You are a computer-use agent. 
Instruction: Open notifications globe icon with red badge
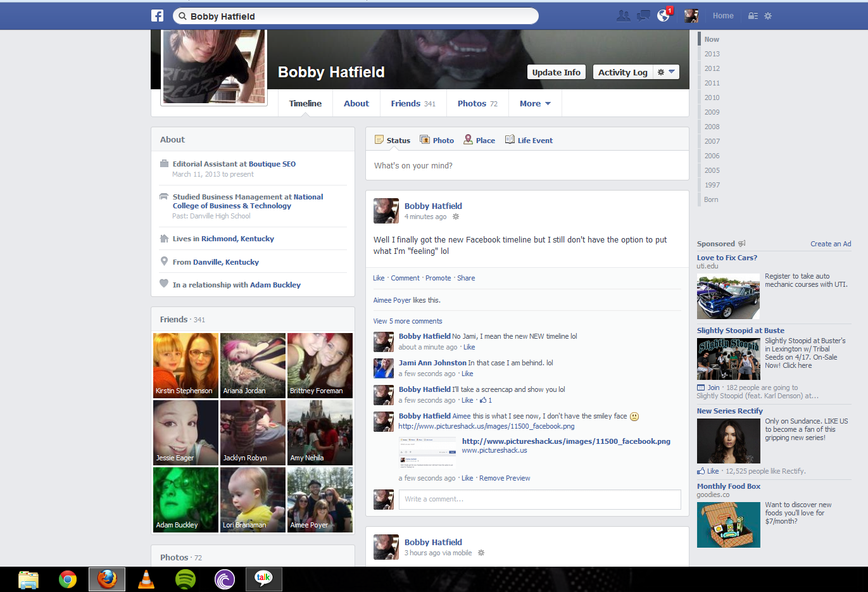click(663, 16)
